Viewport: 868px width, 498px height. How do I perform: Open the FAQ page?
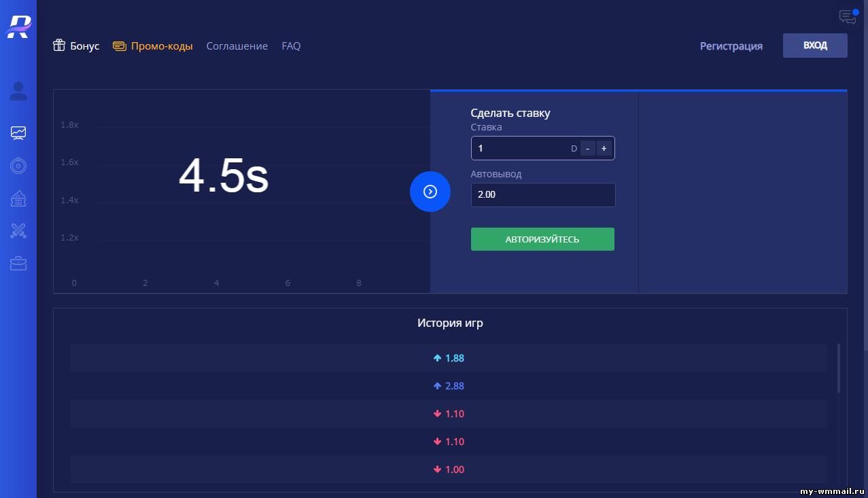[x=291, y=46]
